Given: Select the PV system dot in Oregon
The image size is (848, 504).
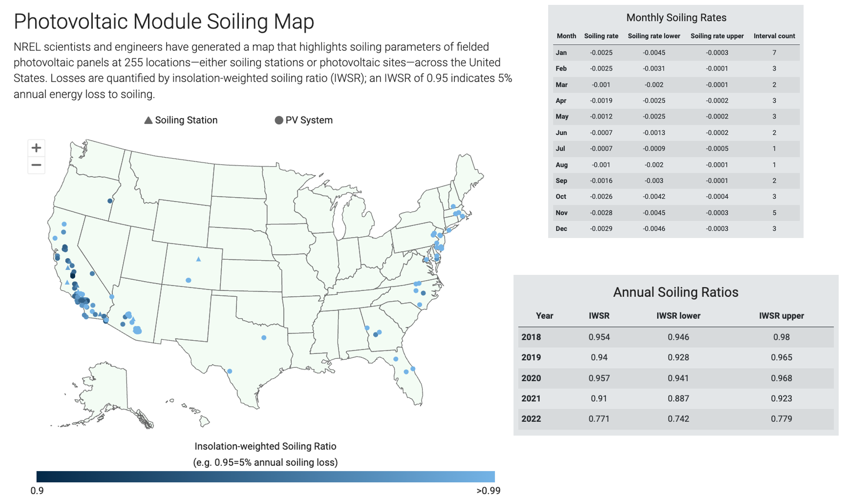Looking at the screenshot, I should coord(110,201).
